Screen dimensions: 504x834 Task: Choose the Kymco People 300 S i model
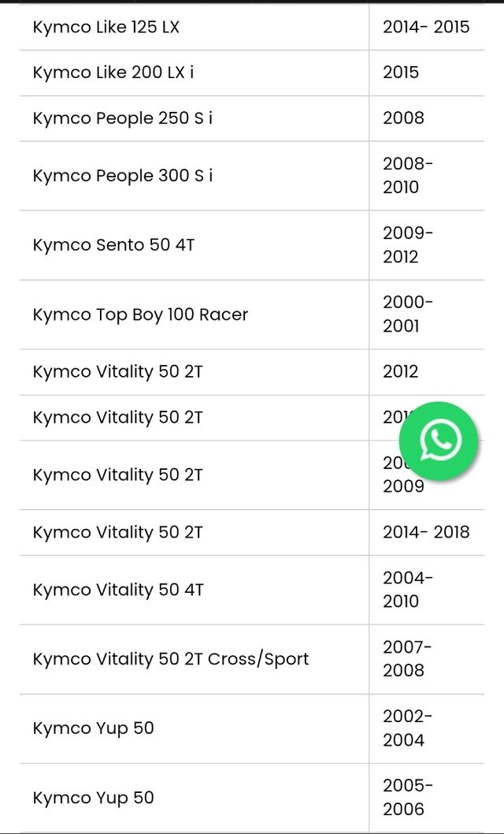[x=123, y=176]
